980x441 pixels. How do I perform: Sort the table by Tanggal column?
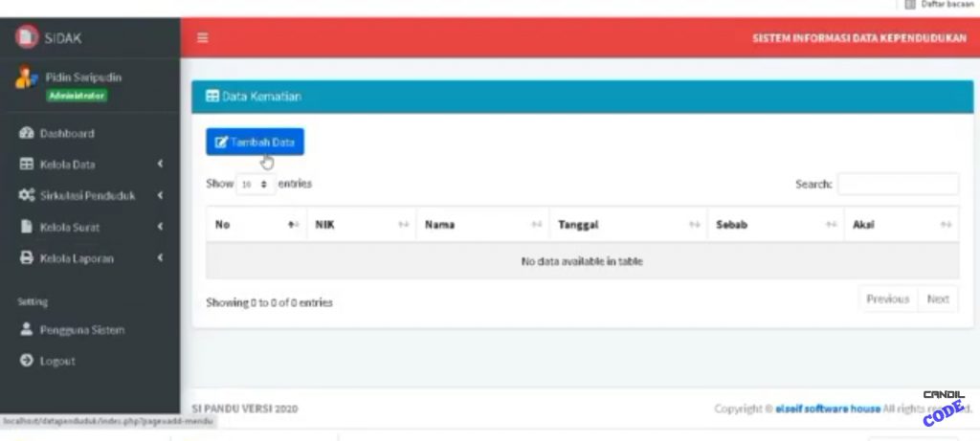click(628, 225)
